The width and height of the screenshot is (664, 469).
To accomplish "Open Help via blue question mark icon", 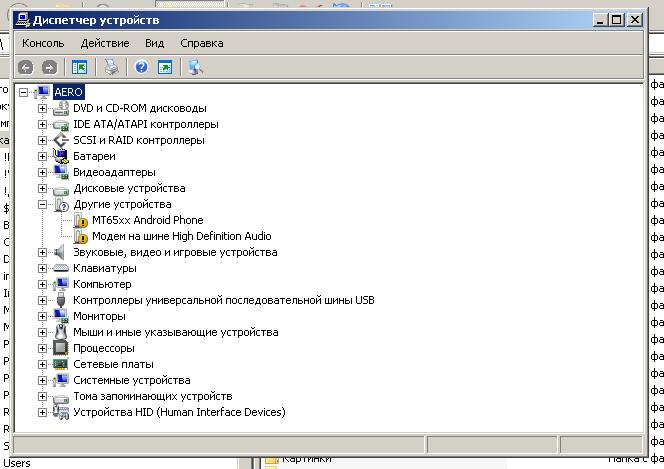I will tap(141, 67).
